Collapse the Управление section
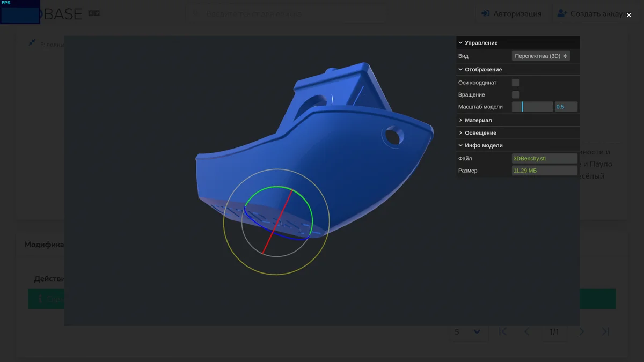Screen dimensions: 644x362 click(518, 43)
